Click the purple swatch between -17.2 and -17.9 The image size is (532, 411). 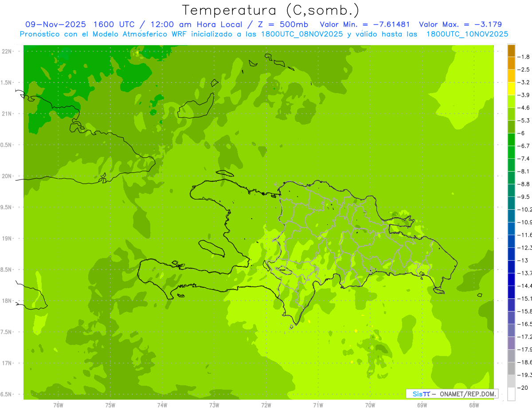[x=511, y=343]
